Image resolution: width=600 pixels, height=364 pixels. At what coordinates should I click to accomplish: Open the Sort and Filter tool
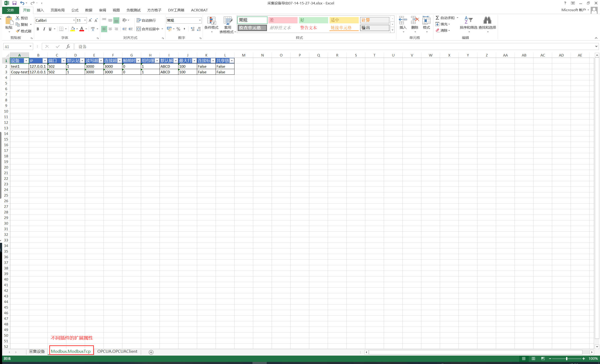point(468,21)
